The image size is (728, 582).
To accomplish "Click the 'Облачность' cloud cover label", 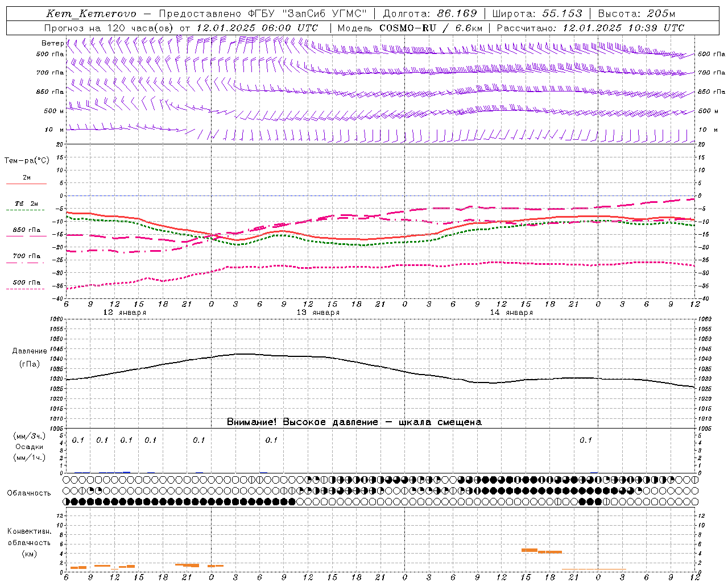I will [29, 493].
